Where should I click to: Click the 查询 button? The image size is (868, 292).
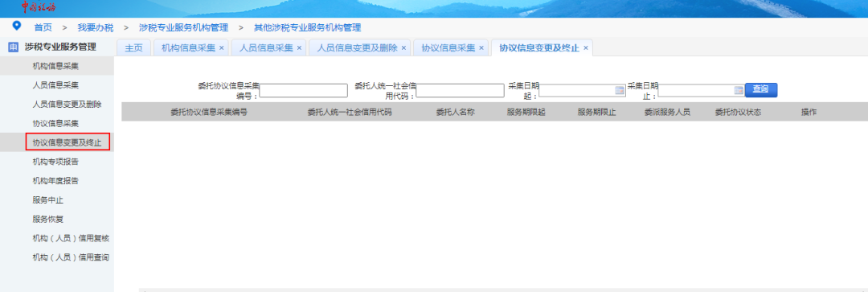coord(761,90)
